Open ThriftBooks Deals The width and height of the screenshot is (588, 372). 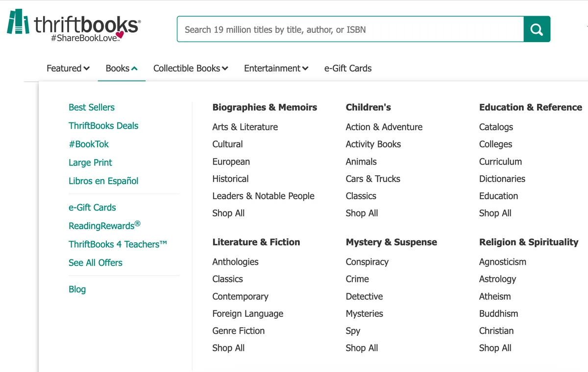click(103, 126)
